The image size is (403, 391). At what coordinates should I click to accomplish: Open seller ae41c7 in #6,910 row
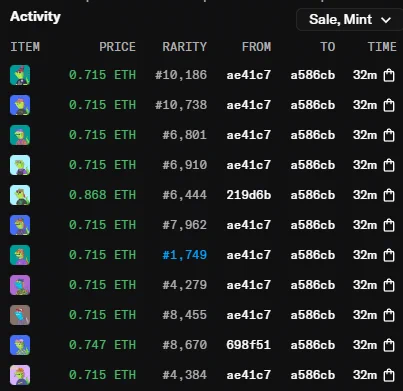249,165
